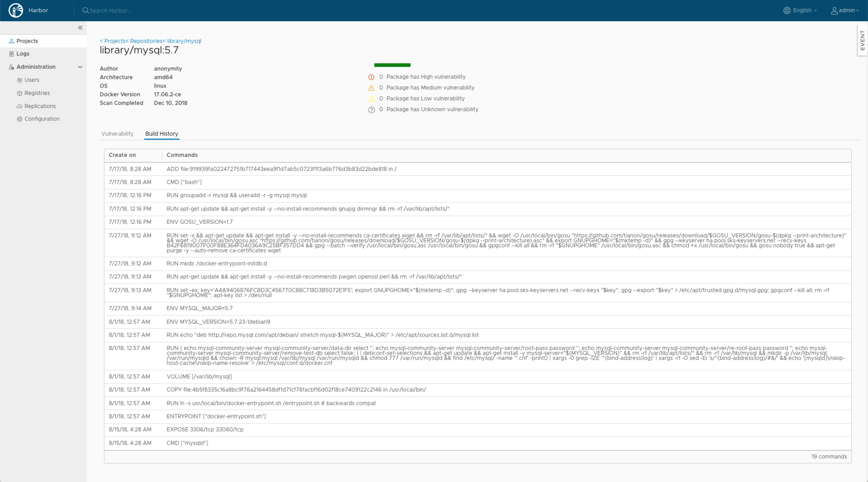Viewport: 868px width, 482px height.
Task: Collapse the Administration menu chevron
Action: [x=80, y=67]
